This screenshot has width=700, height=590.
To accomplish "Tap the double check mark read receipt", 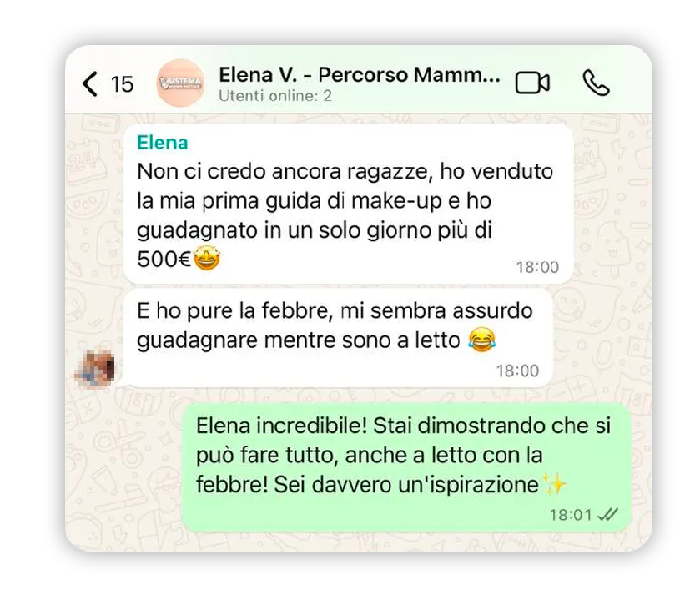I will click(x=607, y=515).
